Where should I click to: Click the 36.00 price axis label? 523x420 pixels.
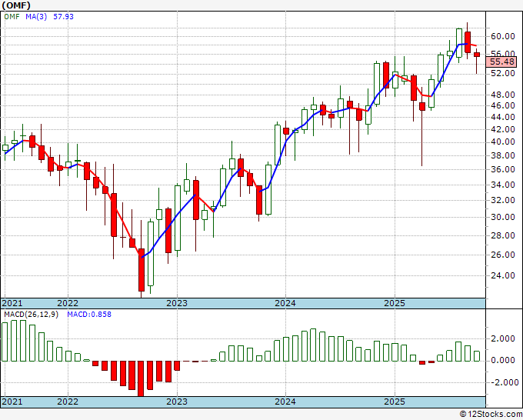(503, 169)
